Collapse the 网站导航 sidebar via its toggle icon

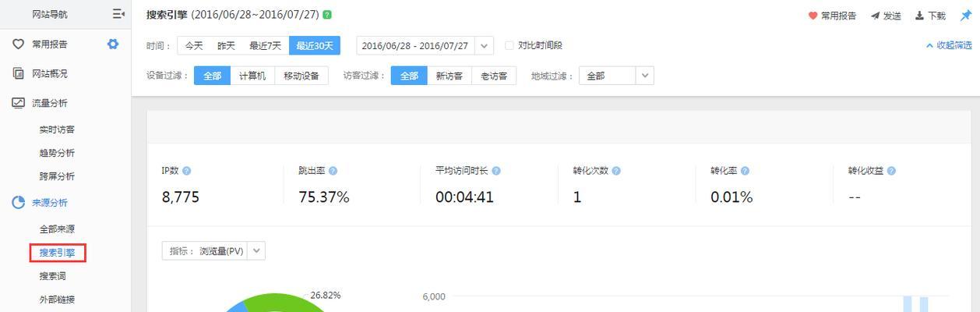point(118,14)
